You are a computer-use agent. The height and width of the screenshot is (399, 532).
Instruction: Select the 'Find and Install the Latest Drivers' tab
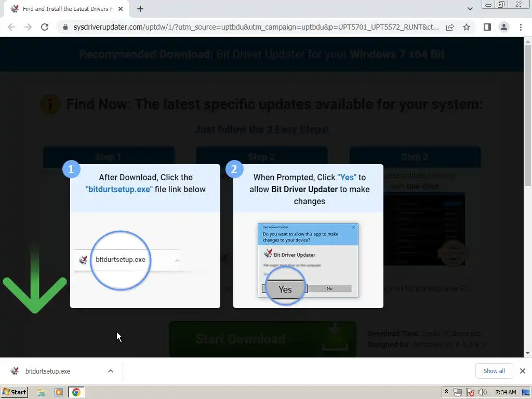[x=66, y=9]
